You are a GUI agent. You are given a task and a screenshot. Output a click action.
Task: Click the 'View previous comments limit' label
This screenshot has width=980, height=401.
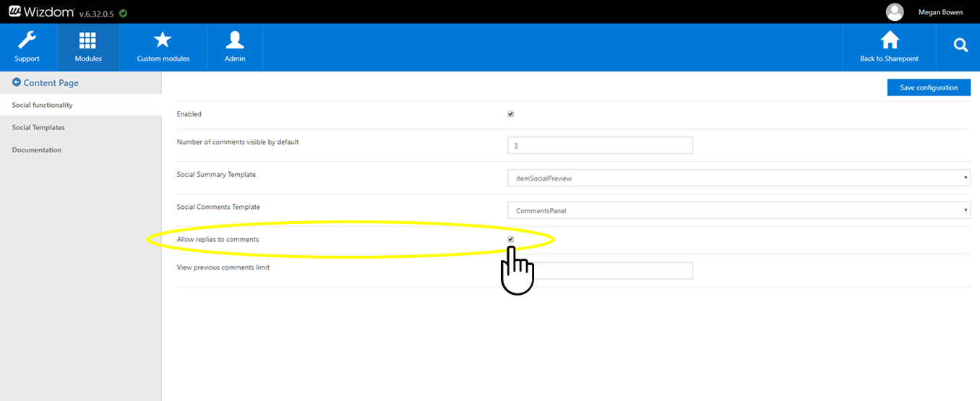[223, 267]
